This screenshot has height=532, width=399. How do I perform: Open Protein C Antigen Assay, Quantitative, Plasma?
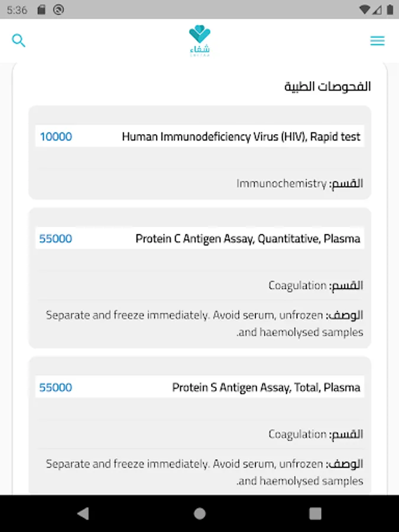248,239
